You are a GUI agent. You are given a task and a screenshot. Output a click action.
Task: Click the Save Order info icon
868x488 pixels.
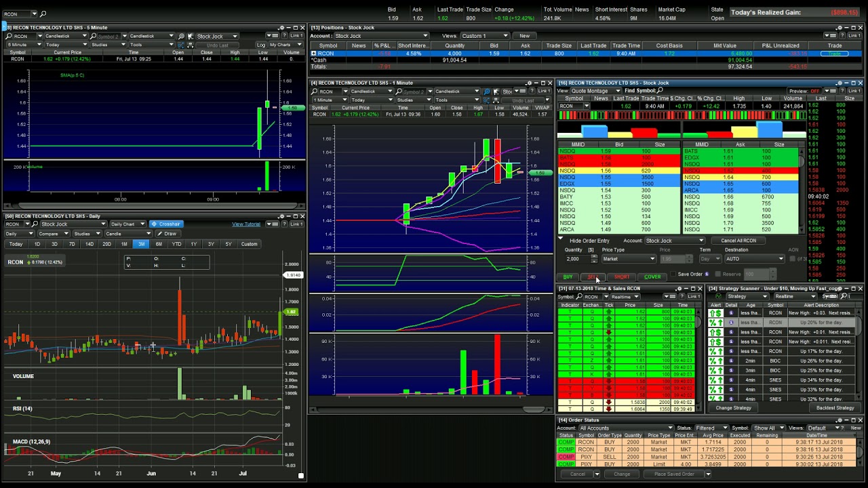pos(707,274)
